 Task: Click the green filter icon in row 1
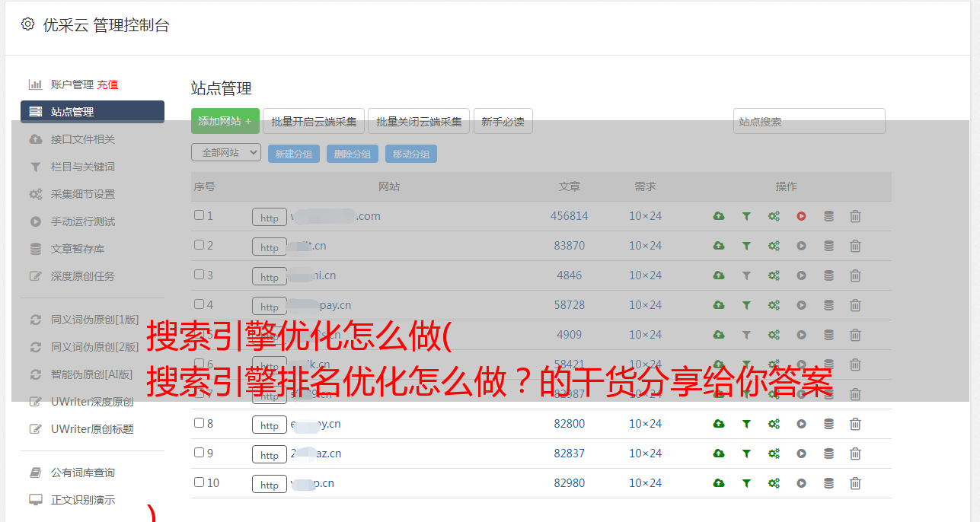[746, 216]
